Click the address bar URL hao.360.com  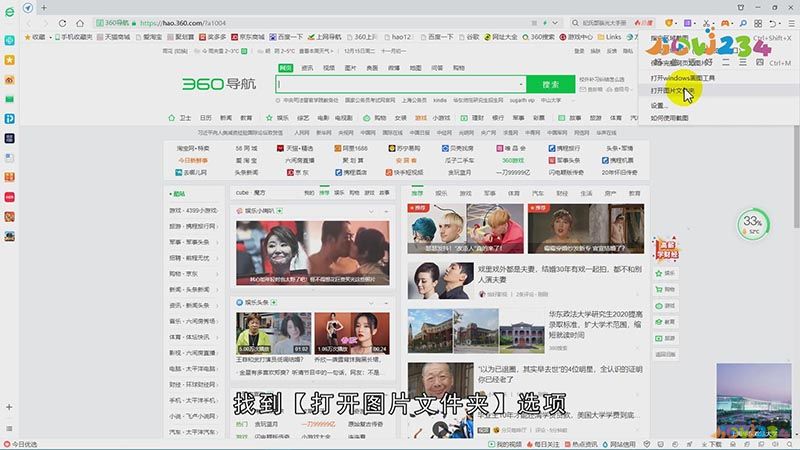tap(183, 23)
